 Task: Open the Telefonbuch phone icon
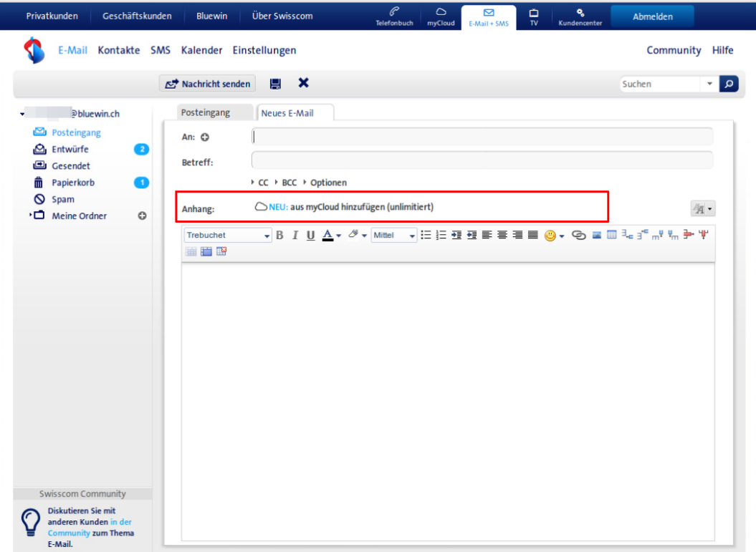394,16
